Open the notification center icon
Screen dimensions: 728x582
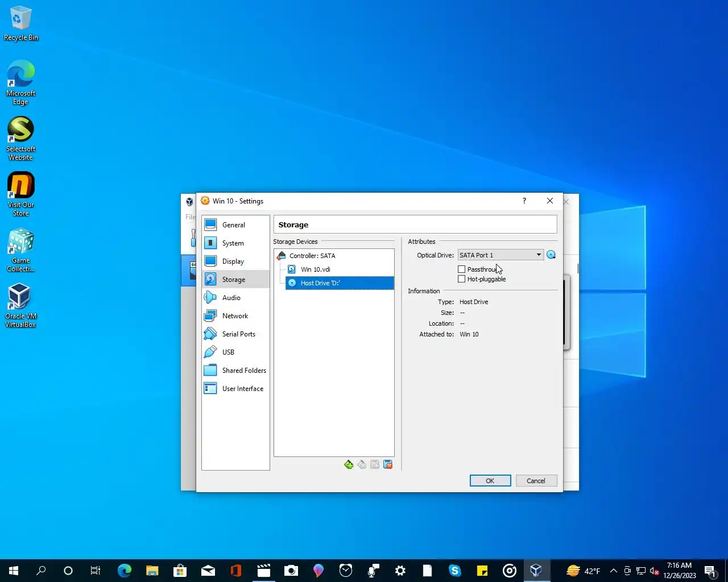710,571
